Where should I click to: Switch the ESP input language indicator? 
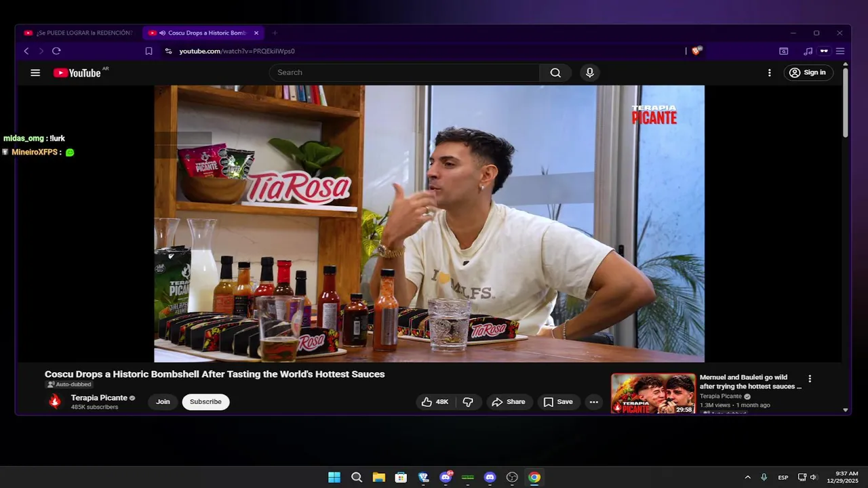point(783,477)
